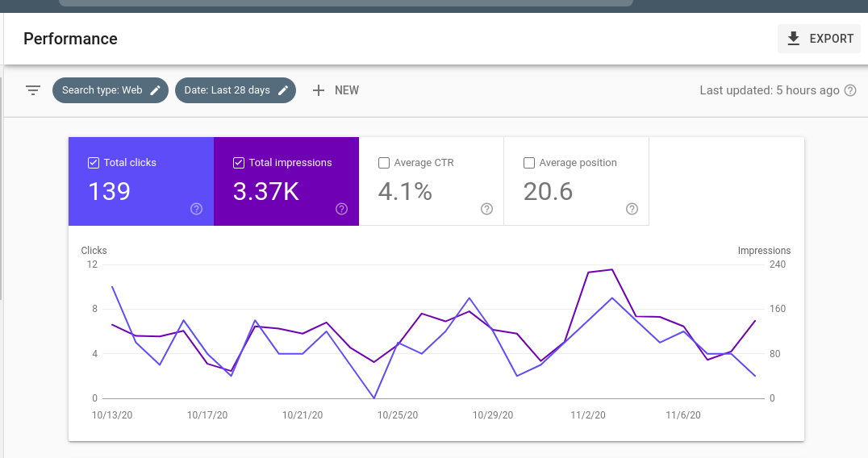Click the Last updated: 5 hours ago text
Screen dimensions: 868x458
click(770, 90)
